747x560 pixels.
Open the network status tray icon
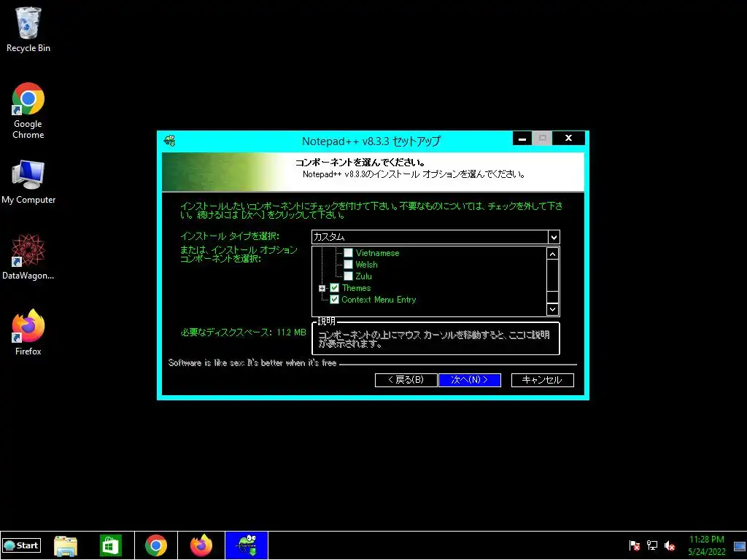[x=651, y=545]
